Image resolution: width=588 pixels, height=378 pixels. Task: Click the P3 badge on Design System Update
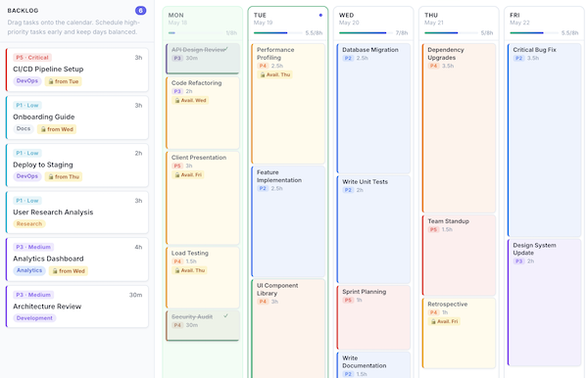click(x=518, y=261)
